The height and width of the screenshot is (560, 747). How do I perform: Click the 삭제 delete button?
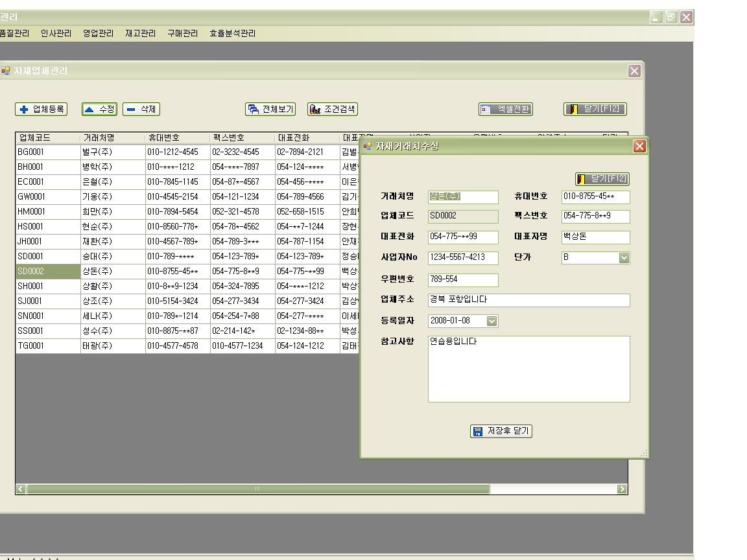click(141, 109)
